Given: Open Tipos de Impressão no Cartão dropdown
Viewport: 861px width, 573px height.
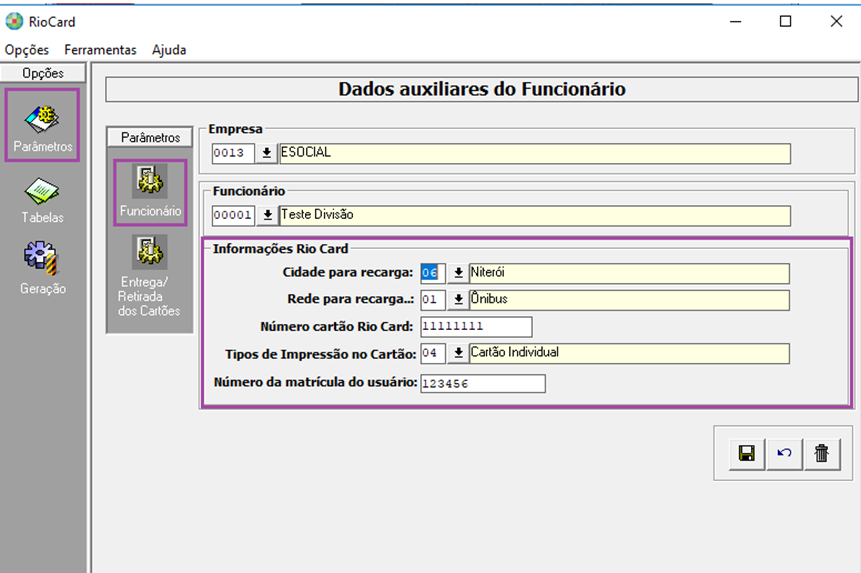Looking at the screenshot, I should 457,353.
